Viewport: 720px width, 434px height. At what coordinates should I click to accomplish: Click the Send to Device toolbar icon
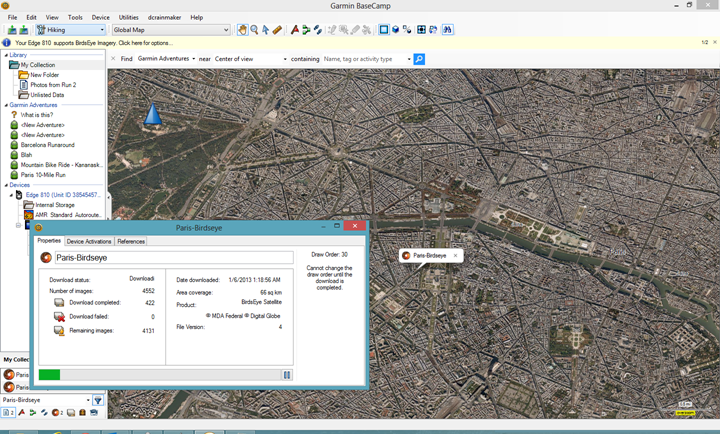[x=12, y=30]
